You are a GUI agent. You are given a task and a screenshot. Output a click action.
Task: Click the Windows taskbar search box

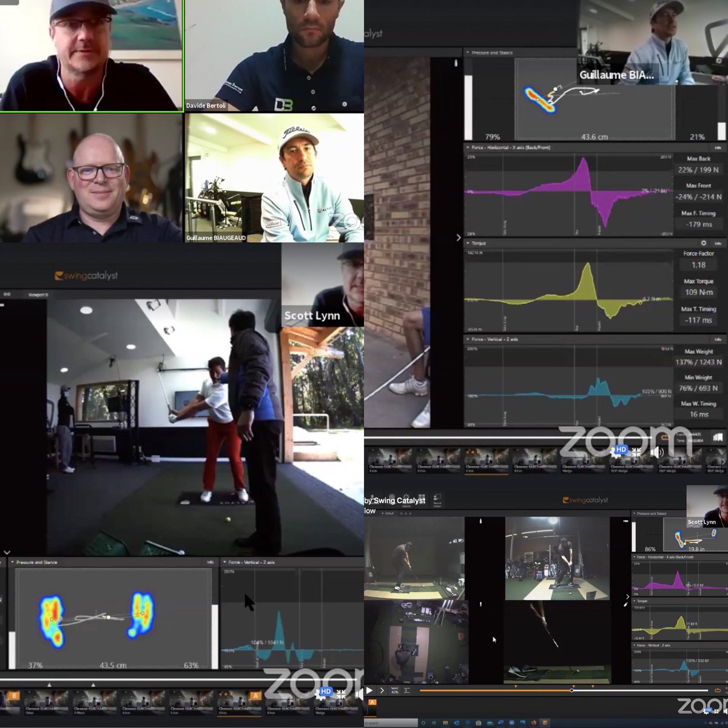tap(389, 723)
